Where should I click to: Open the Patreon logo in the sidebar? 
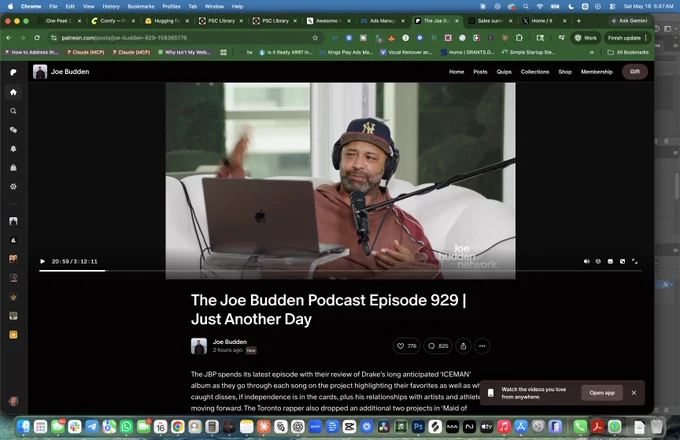(13, 72)
